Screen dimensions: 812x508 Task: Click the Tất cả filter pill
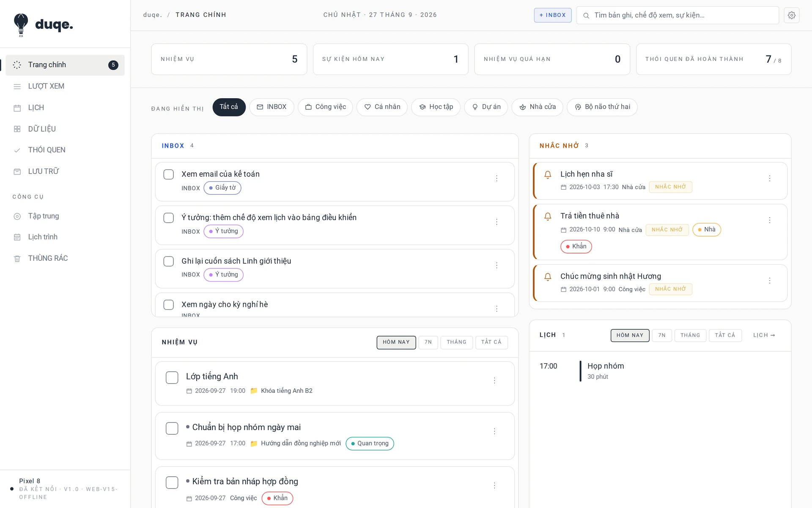tap(229, 107)
